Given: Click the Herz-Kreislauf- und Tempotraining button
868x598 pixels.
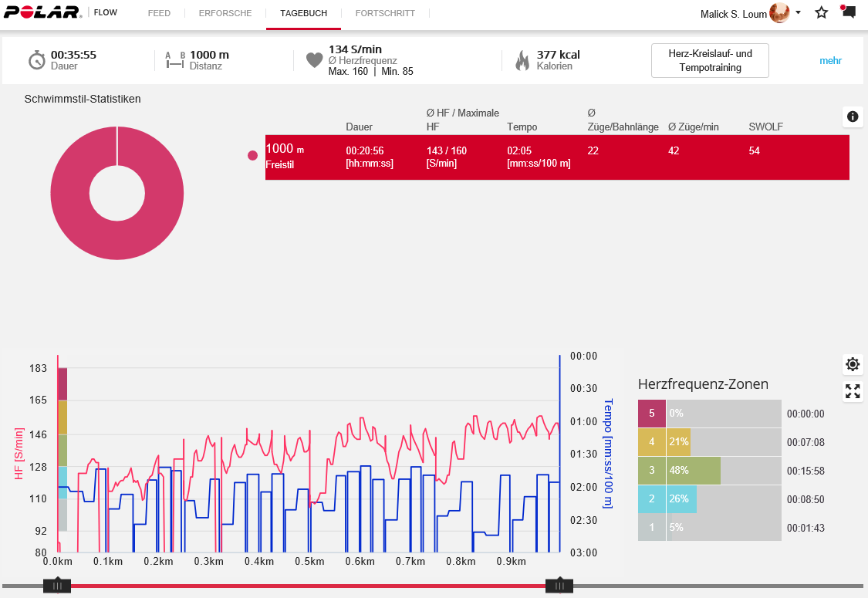Looking at the screenshot, I should click(x=710, y=61).
